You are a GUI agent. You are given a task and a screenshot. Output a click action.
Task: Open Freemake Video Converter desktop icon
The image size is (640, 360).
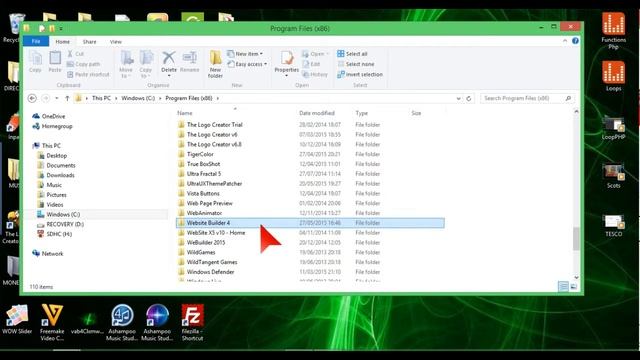coord(52,322)
